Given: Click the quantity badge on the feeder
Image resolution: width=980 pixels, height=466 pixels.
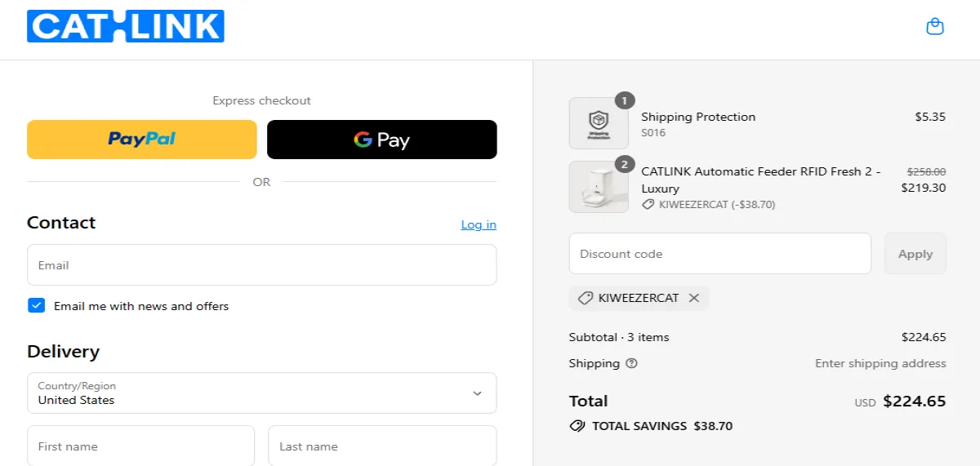Looking at the screenshot, I should tap(624, 164).
